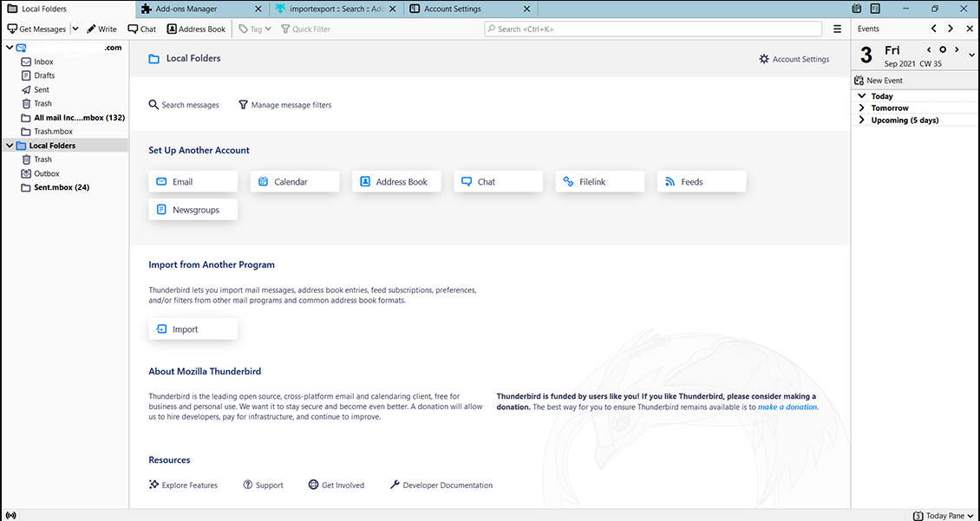Click the Write button to compose

101,29
